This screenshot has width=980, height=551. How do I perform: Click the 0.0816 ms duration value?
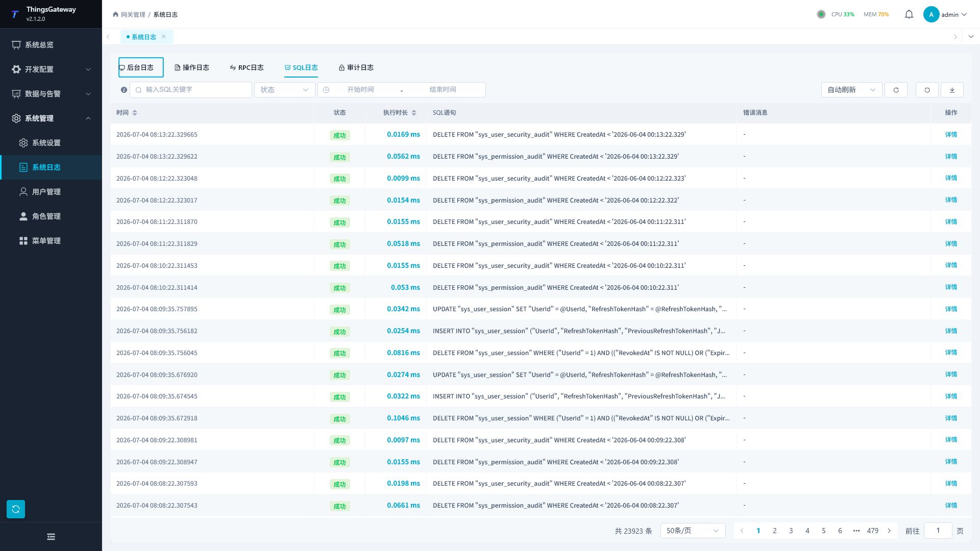tap(403, 353)
